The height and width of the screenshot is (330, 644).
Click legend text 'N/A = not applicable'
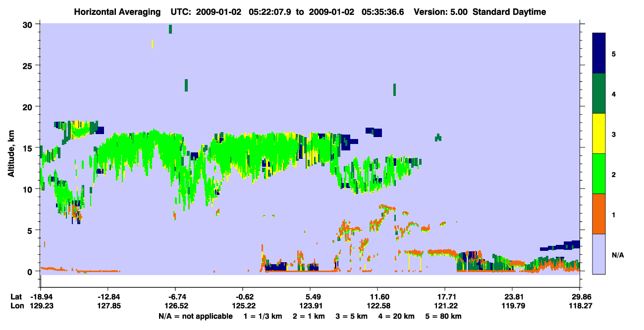pyautogui.click(x=195, y=316)
